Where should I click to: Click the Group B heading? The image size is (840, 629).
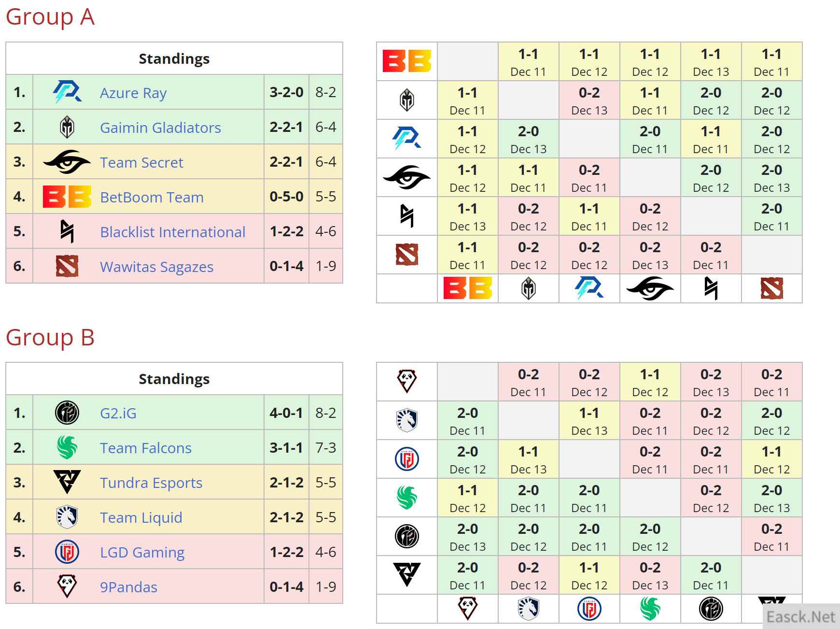point(50,337)
